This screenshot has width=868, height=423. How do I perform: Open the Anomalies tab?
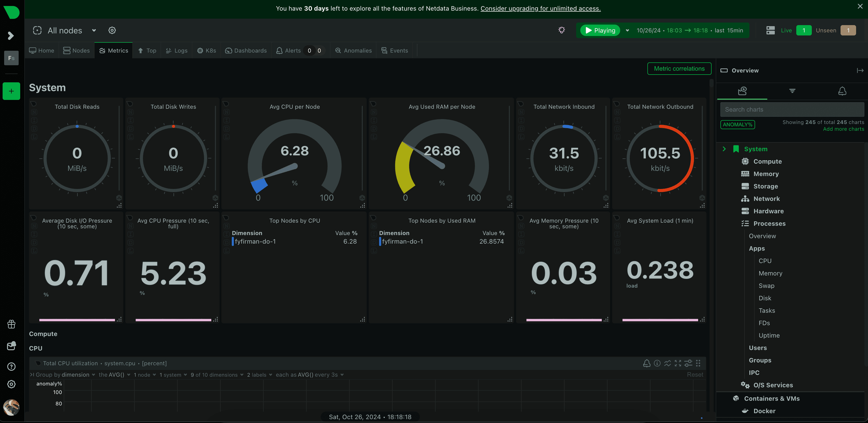pos(353,50)
